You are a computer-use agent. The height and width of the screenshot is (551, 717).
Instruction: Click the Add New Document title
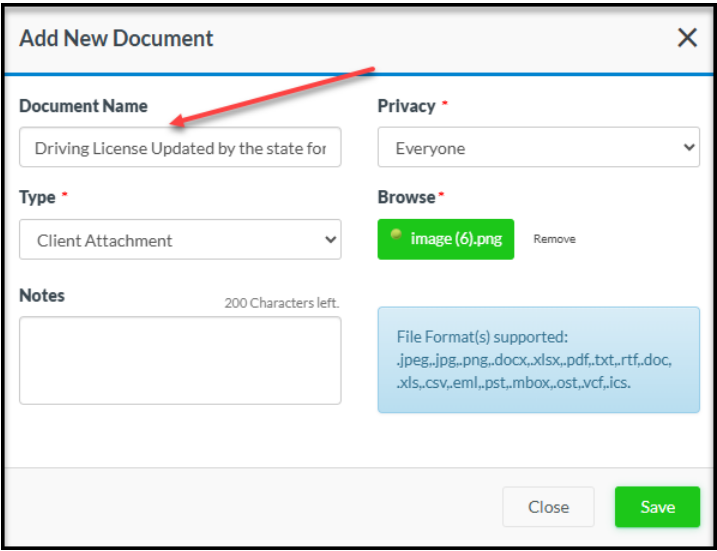tap(116, 39)
